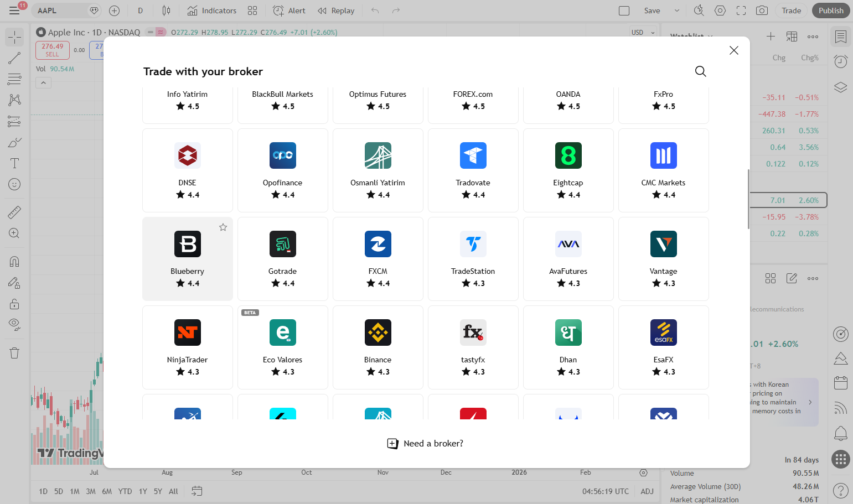
Task: Open the main hamburger menu
Action: 14,11
